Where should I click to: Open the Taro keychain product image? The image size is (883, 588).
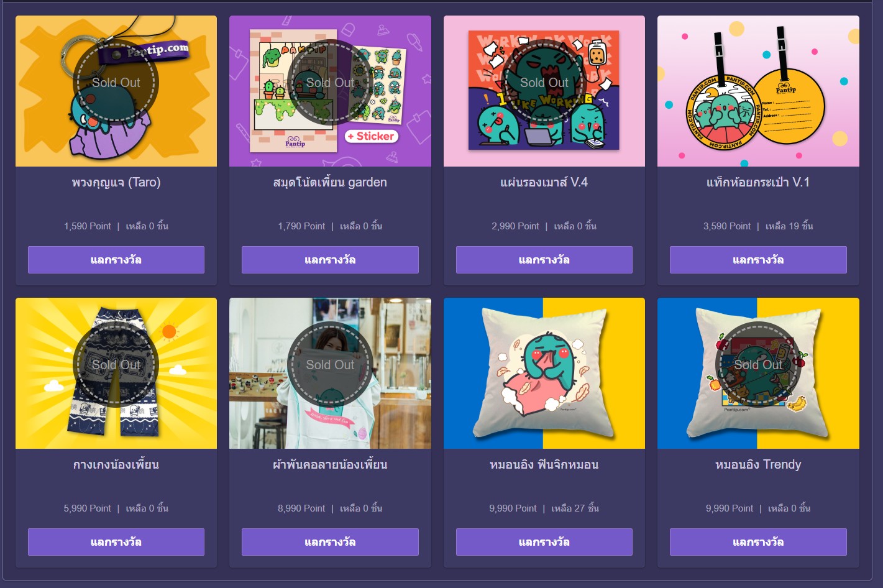pos(116,91)
